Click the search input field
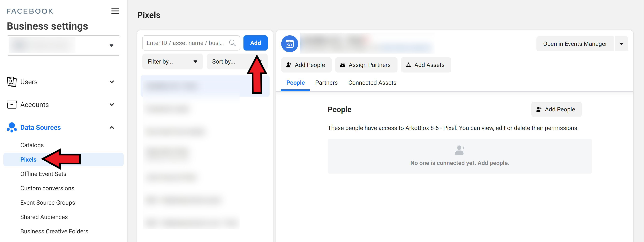The image size is (644, 242). click(190, 43)
